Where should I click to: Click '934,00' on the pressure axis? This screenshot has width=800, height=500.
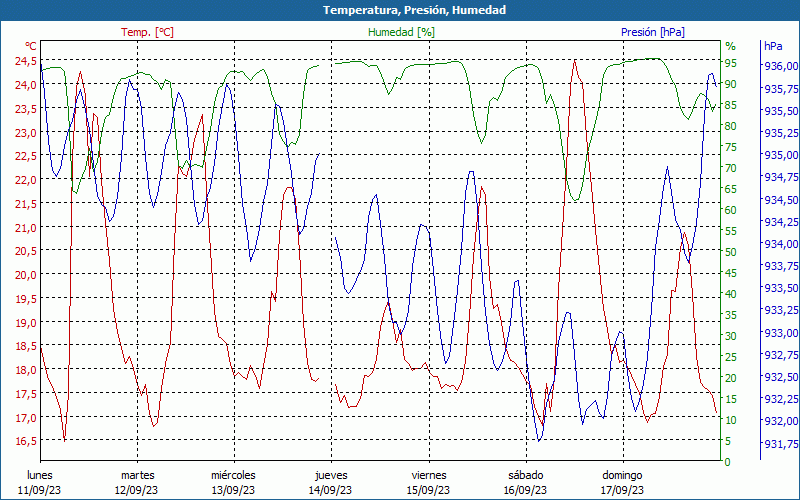tap(781, 244)
